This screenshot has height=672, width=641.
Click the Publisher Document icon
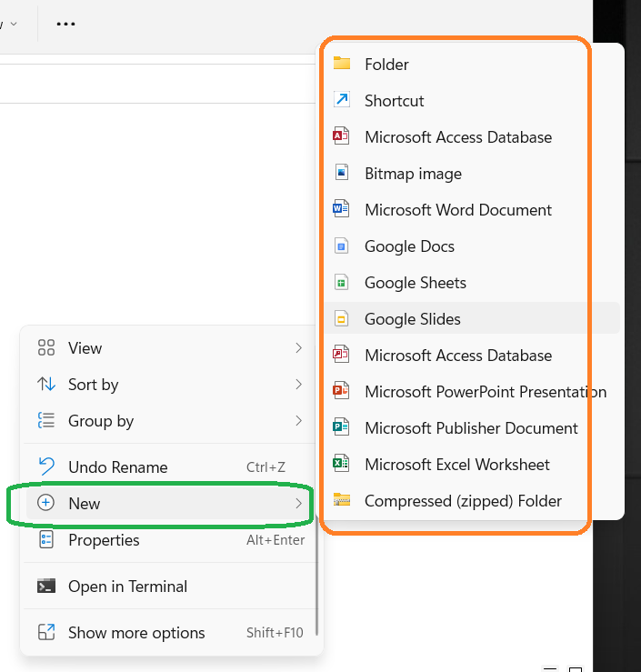click(x=341, y=427)
